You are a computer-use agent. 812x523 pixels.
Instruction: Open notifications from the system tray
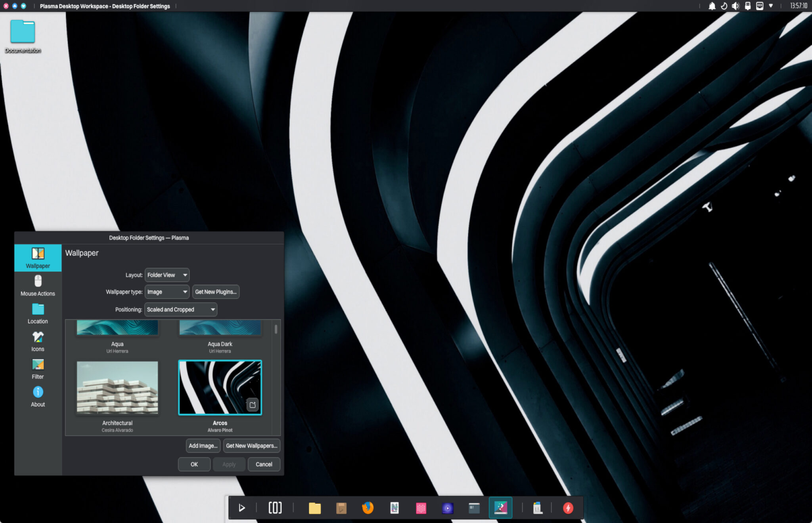[x=712, y=6]
